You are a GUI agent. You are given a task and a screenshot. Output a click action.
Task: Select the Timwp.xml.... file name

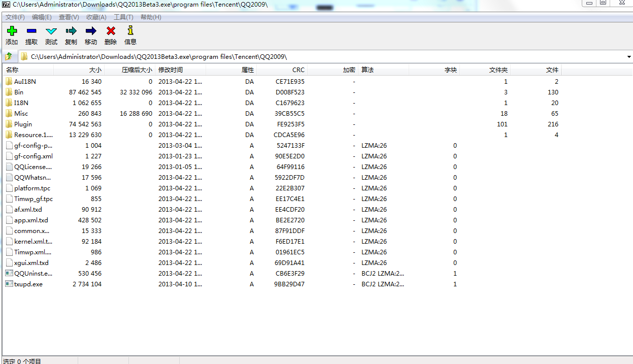(33, 252)
